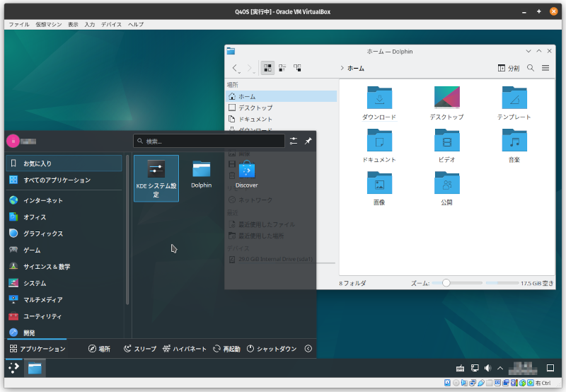The height and width of the screenshot is (392, 566).
Task: Open VirtualBox デバイス menu
Action: pos(111,25)
